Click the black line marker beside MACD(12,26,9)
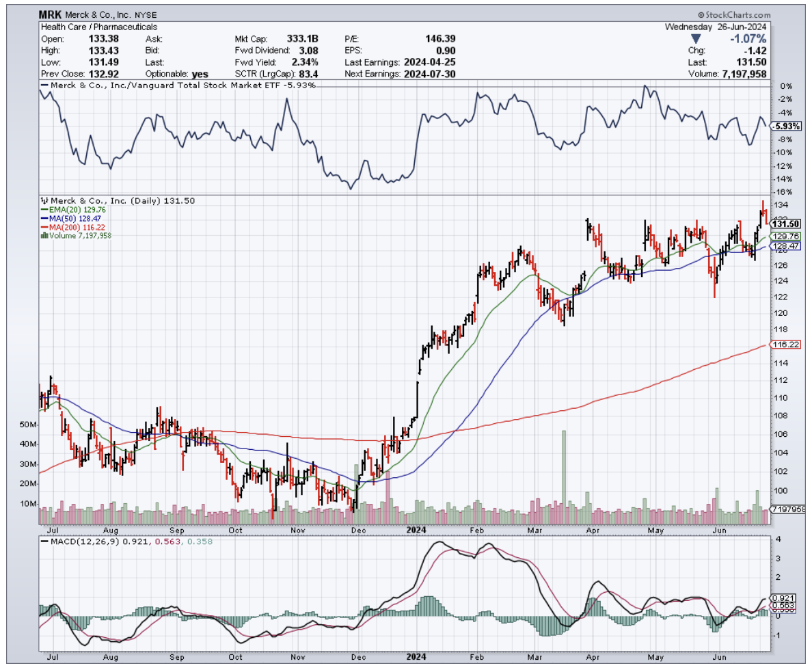Screen dimensions: 812x670 44,541
